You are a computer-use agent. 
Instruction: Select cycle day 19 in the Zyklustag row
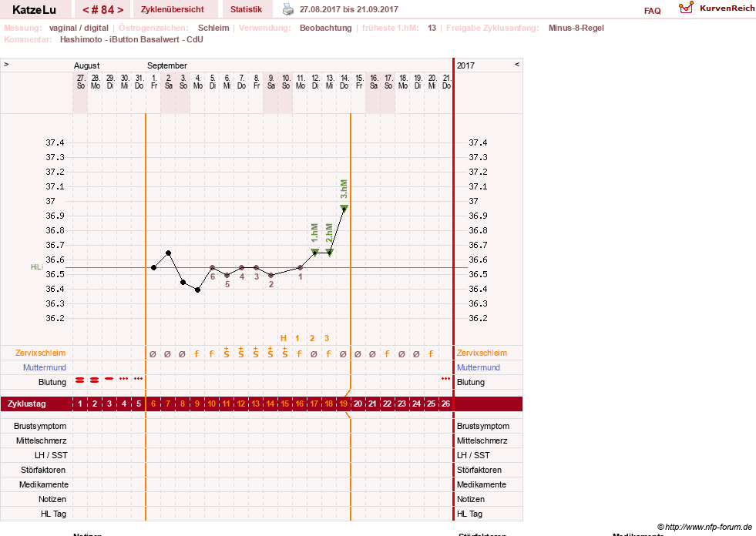(x=343, y=404)
